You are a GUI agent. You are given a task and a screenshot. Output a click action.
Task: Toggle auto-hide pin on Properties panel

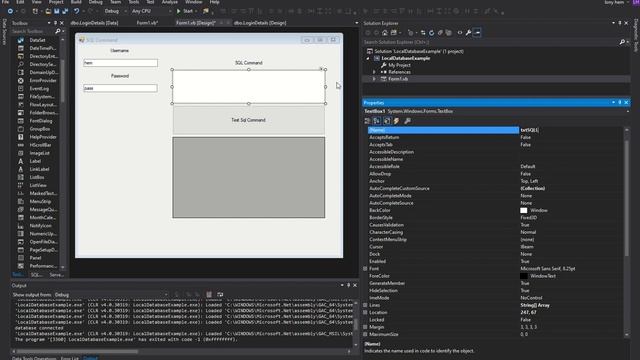tap(620, 102)
